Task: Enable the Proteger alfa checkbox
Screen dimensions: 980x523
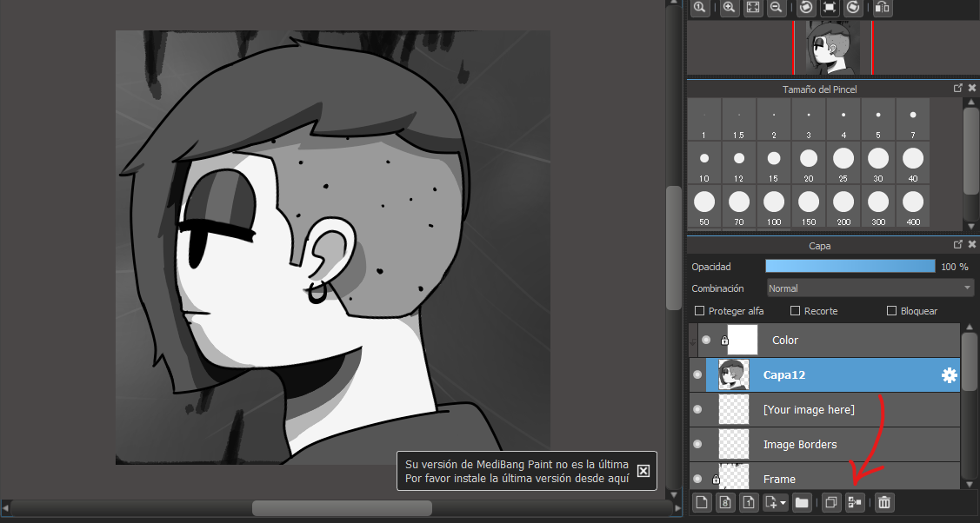Action: click(x=700, y=311)
